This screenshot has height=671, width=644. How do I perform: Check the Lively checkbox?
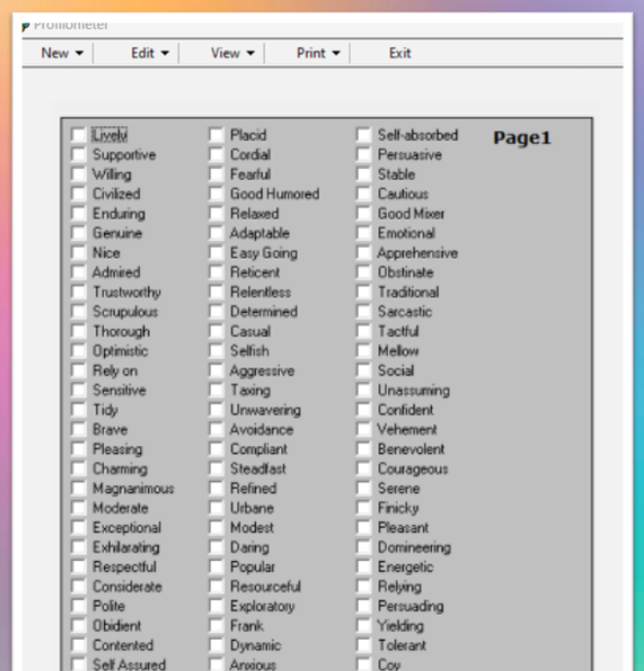pos(79,135)
